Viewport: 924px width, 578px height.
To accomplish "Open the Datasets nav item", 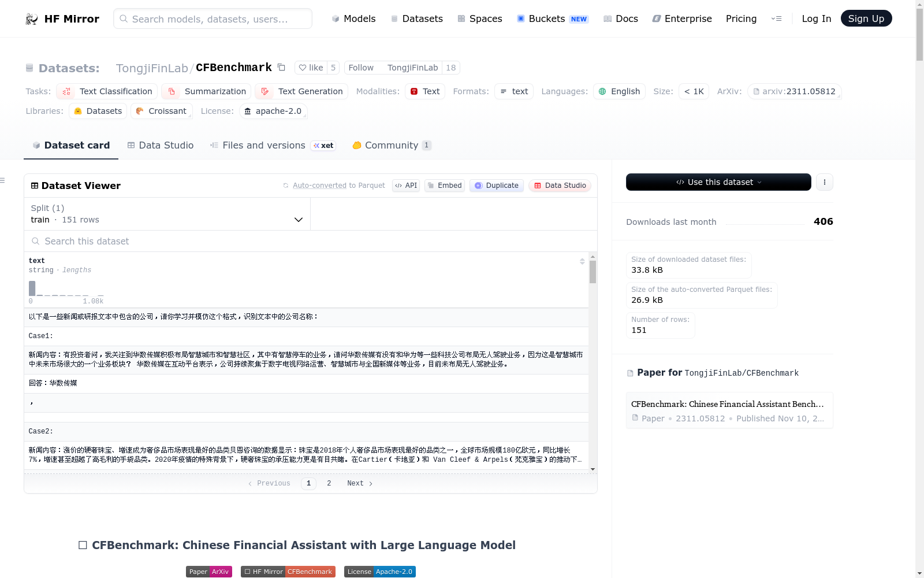I will tap(417, 18).
